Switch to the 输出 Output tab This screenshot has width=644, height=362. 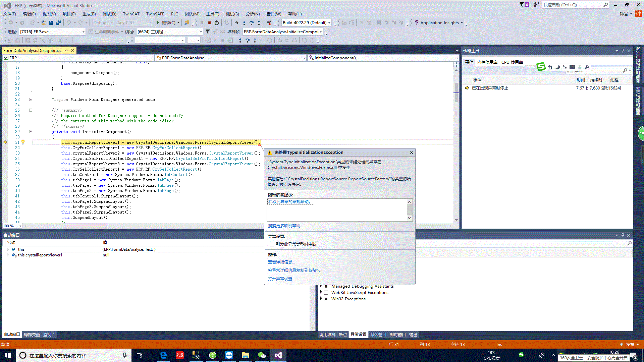pyautogui.click(x=413, y=335)
